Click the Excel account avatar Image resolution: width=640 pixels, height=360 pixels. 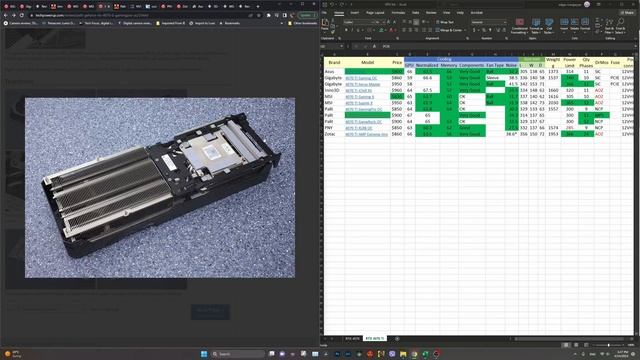coord(587,4)
